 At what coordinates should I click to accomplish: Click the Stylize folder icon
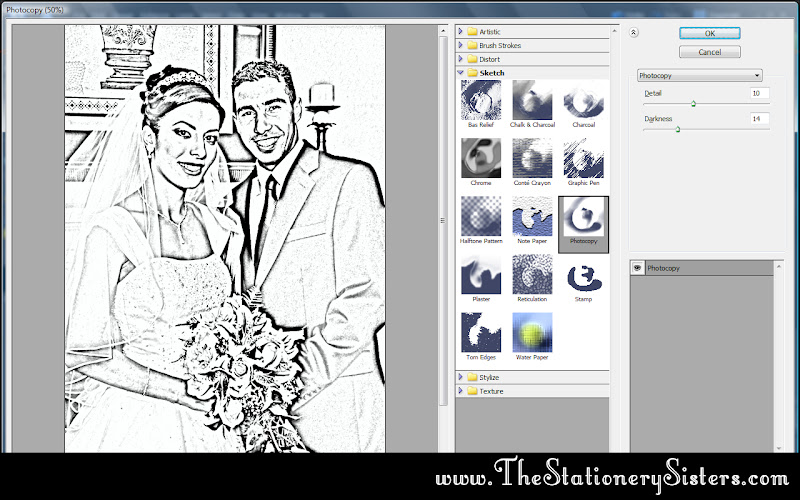(472, 377)
